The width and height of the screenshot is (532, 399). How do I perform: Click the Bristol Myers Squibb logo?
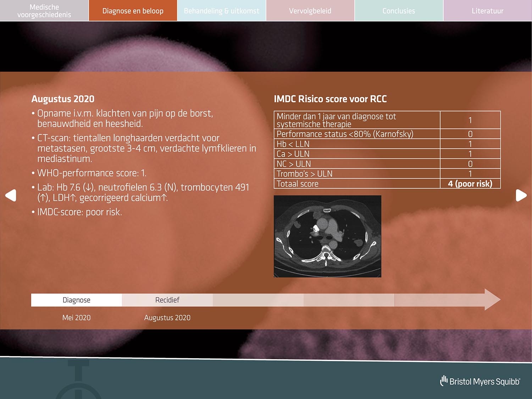pos(480,381)
